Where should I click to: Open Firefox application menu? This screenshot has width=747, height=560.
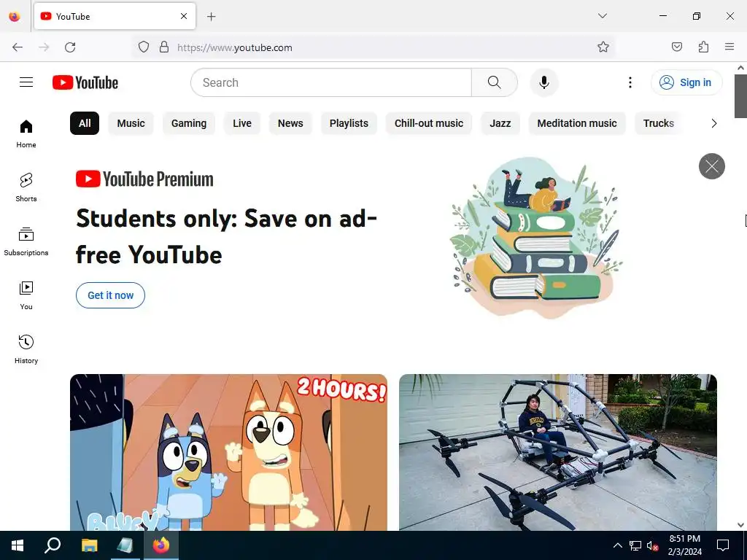(729, 47)
